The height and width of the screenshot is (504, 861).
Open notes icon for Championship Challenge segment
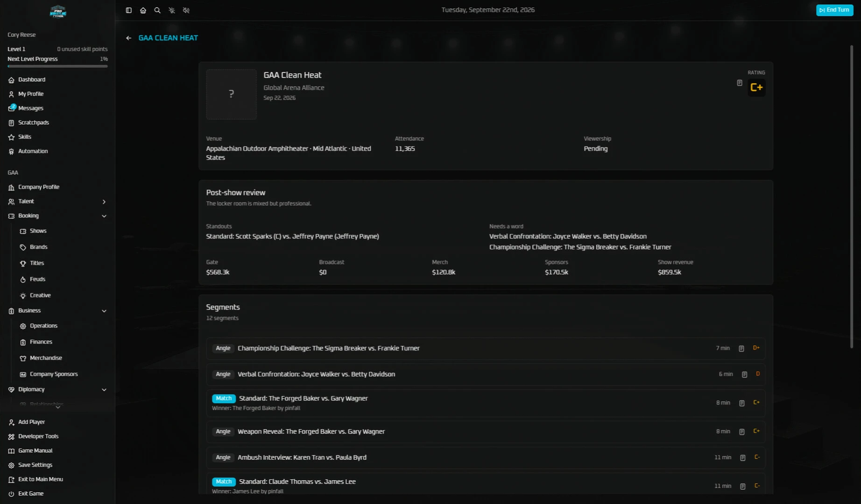tap(741, 349)
